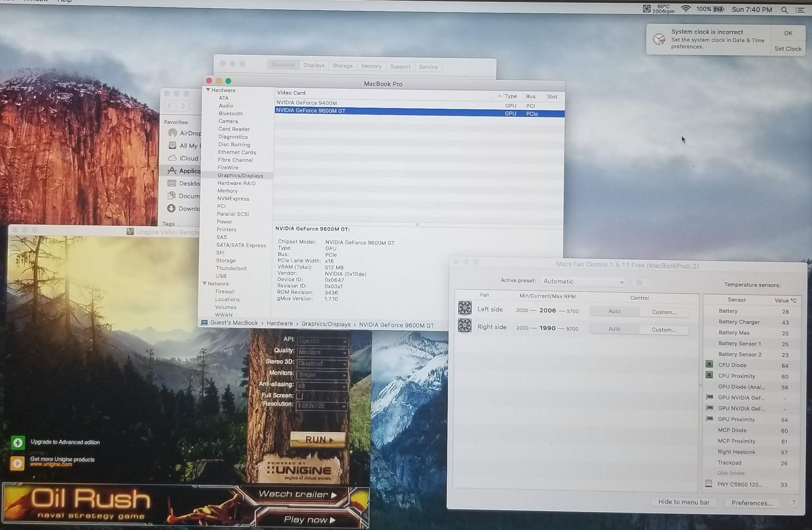Enable the Full Screen checkbox
Image resolution: width=812 pixels, height=530 pixels.
(300, 396)
